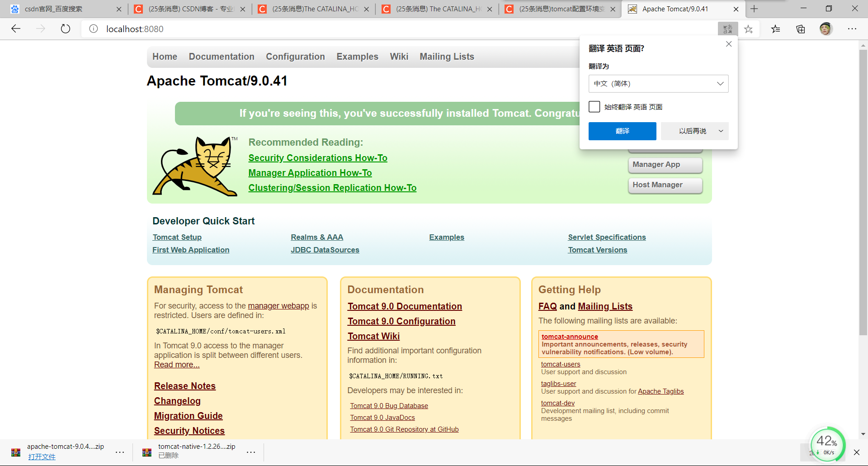868x466 pixels.
Task: Open tomcat-announce mailing list link
Action: (570, 337)
